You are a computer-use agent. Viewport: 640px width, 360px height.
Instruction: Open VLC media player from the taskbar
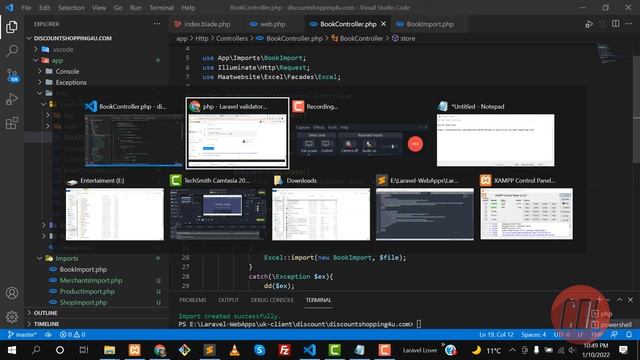(x=234, y=350)
